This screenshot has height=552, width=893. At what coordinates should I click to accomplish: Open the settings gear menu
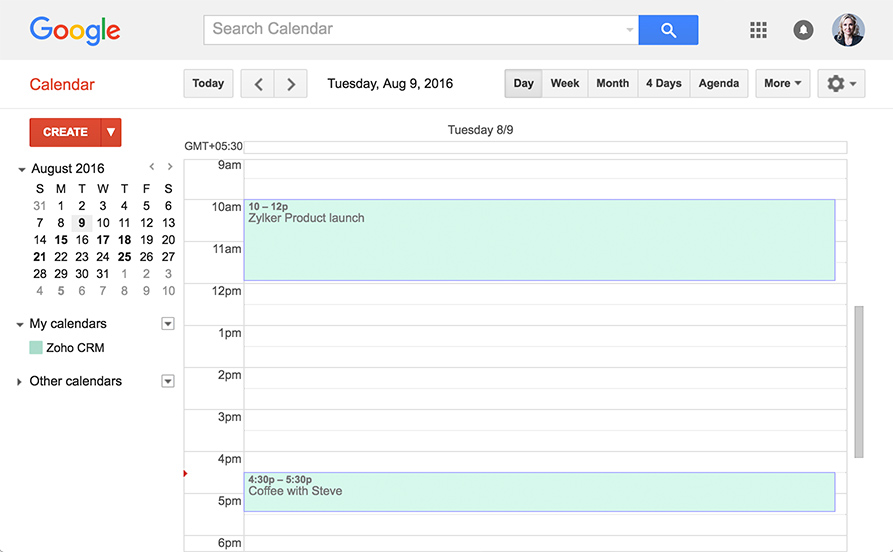[x=841, y=84]
